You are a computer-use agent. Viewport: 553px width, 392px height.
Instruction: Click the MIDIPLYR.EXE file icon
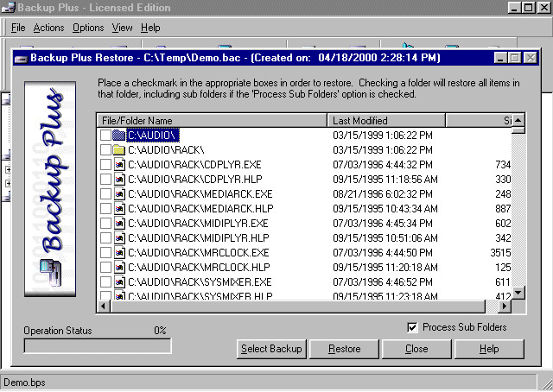click(x=119, y=223)
